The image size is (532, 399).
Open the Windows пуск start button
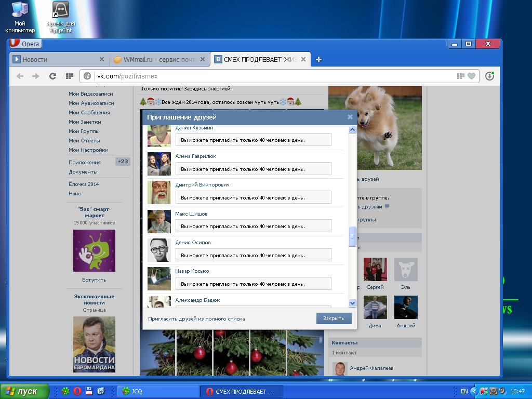coord(24,391)
